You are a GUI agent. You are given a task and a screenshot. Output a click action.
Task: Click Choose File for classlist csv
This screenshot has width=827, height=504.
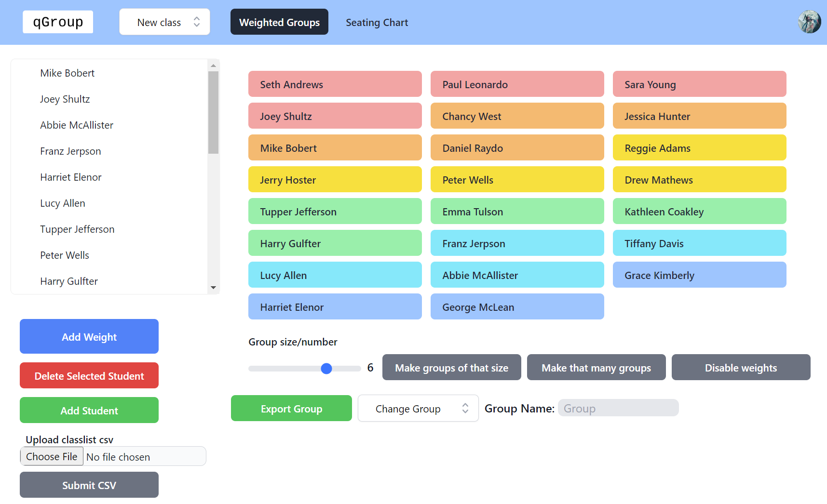point(52,456)
